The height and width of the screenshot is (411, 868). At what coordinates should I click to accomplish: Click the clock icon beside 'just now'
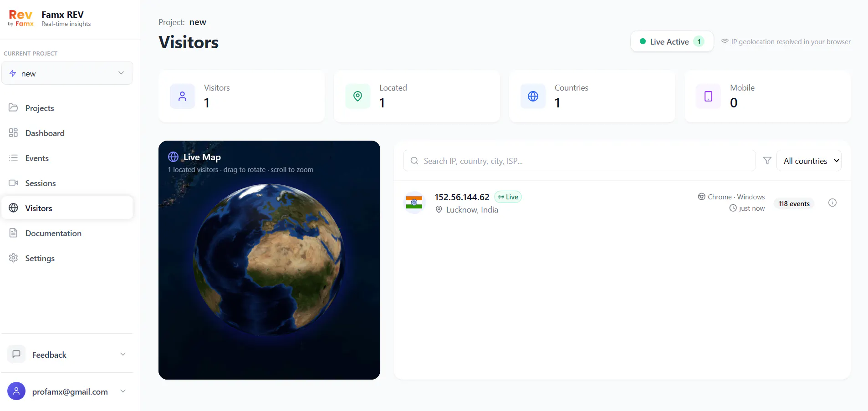[x=733, y=208]
